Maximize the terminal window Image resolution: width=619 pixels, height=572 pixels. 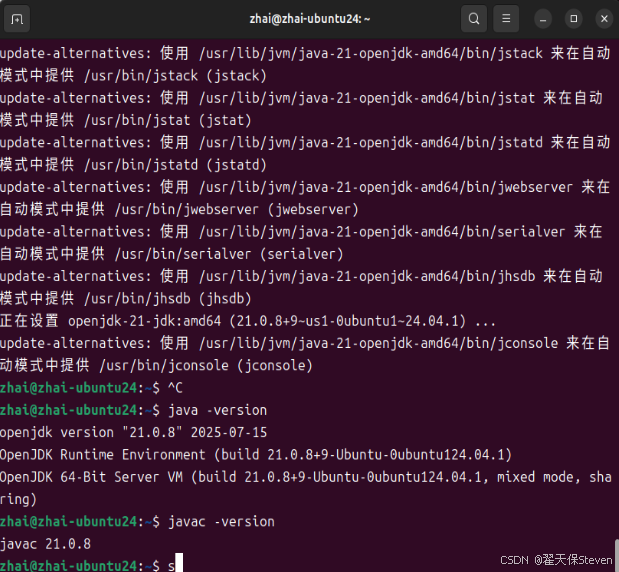coord(574,19)
